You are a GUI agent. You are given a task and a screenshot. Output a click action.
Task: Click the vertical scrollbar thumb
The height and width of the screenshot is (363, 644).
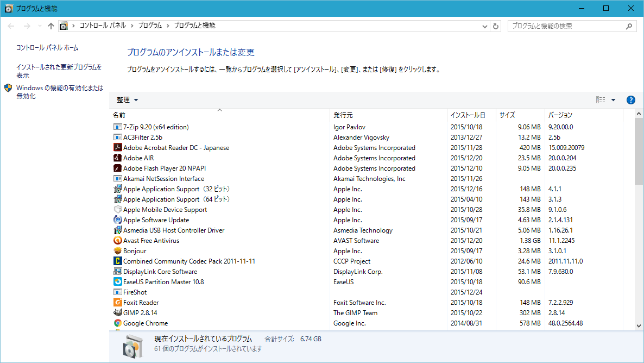[639, 151]
